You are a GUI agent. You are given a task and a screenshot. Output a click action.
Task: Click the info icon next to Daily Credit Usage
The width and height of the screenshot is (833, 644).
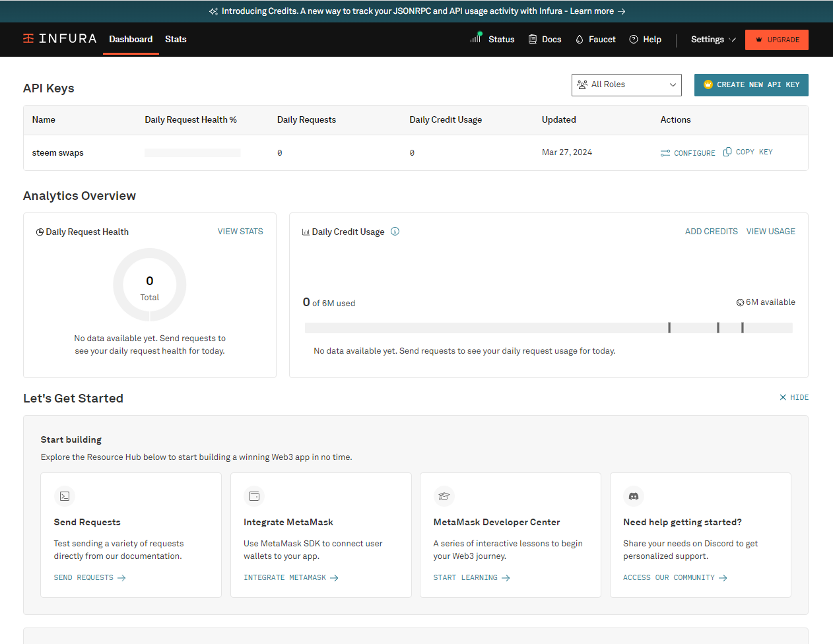395,231
